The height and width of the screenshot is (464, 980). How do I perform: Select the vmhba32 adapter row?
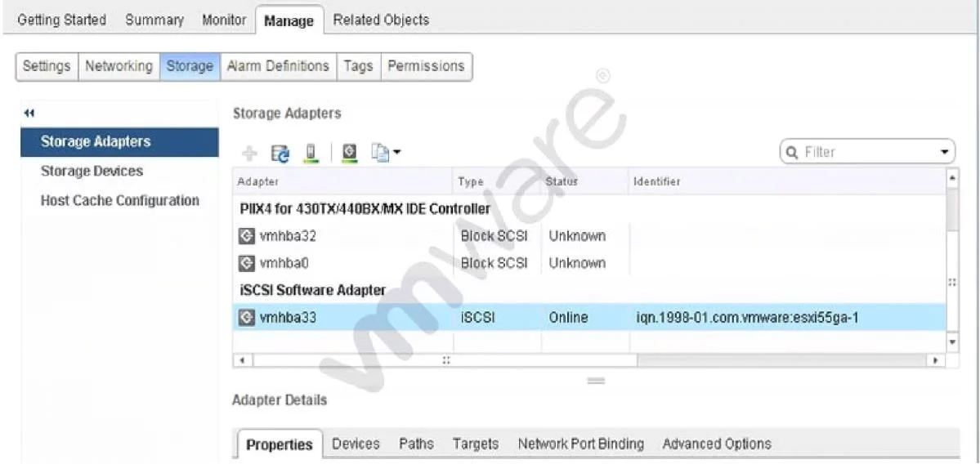click(x=589, y=236)
